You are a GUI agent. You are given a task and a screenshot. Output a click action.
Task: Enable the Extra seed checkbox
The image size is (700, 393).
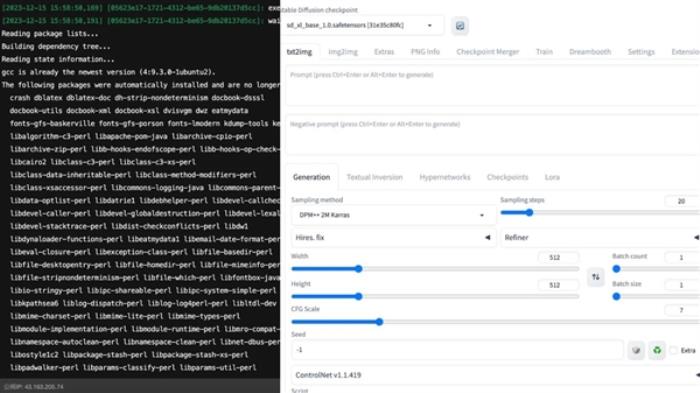[x=674, y=351]
